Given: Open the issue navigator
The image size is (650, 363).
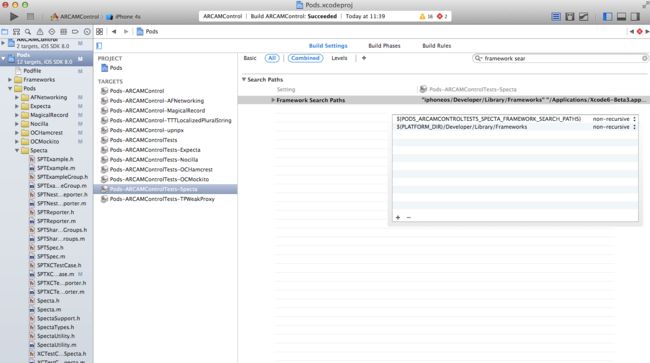Looking at the screenshot, I should [40, 31].
